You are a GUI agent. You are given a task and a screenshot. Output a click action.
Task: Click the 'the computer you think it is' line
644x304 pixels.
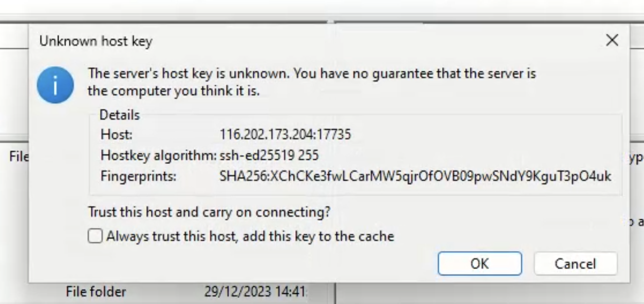[174, 92]
